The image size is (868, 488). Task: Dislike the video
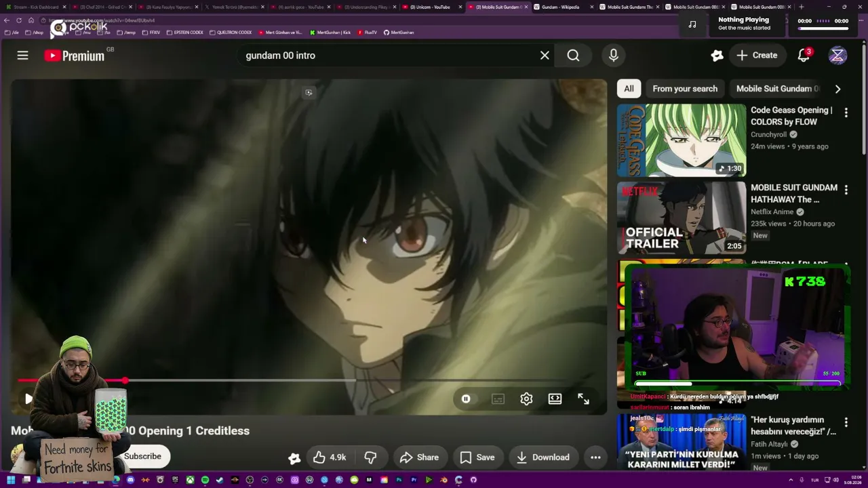click(370, 457)
